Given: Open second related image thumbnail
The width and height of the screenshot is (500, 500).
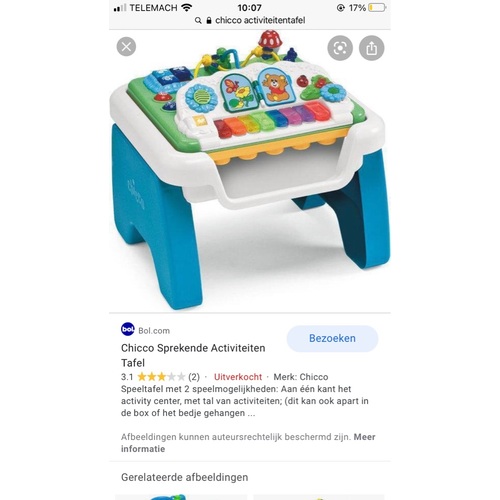Looking at the screenshot, I should pos(319,497).
